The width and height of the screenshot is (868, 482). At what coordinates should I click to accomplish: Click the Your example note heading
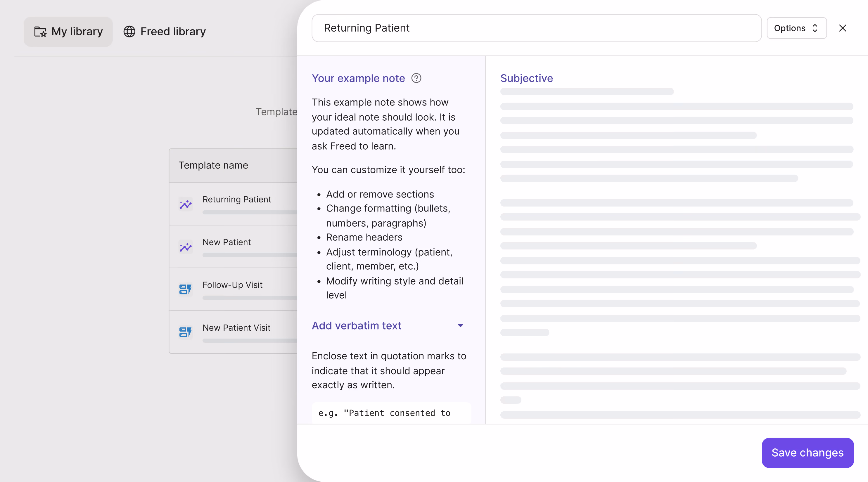tap(358, 78)
